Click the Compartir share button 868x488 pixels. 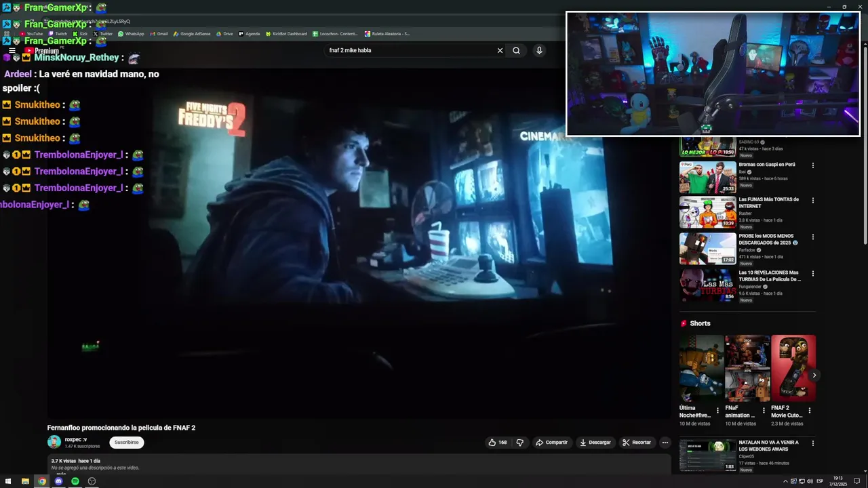point(551,443)
